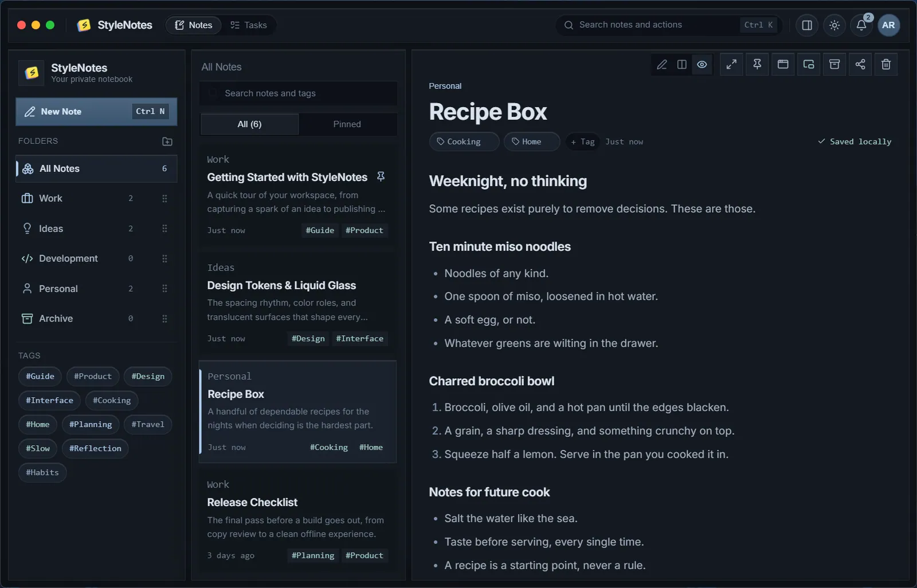Share the Recipe Box note
Viewport: 917px width, 588px height.
pos(860,64)
